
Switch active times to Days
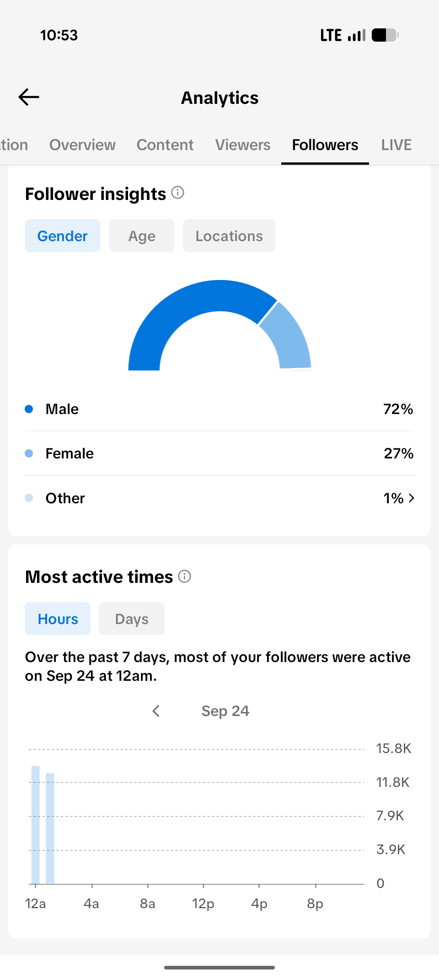click(132, 619)
